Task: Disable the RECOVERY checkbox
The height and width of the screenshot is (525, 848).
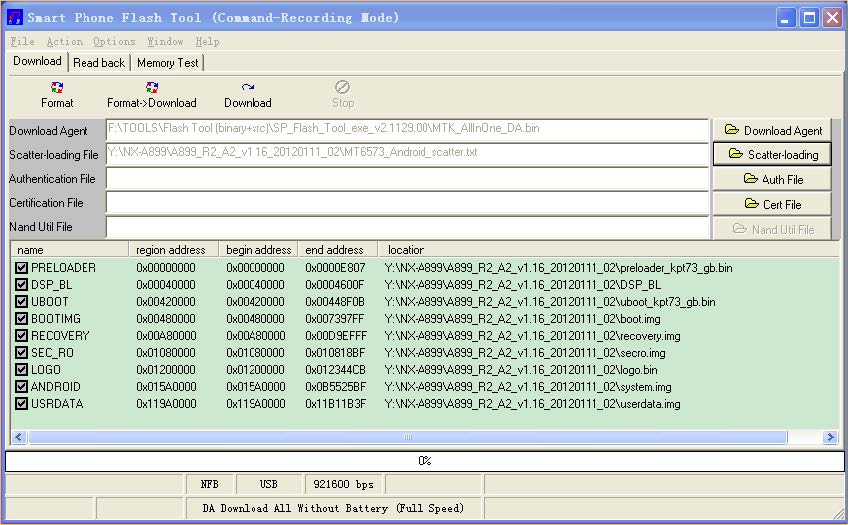Action: tap(21, 336)
